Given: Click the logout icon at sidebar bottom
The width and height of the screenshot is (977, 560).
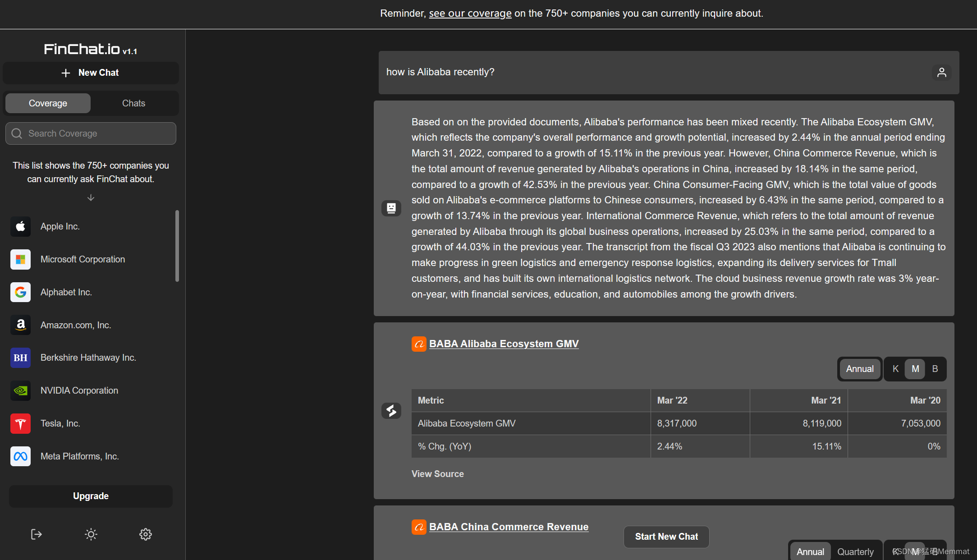Looking at the screenshot, I should click(x=36, y=534).
